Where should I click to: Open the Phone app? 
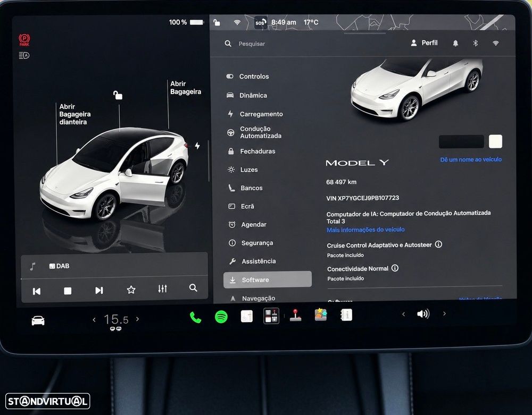point(195,317)
